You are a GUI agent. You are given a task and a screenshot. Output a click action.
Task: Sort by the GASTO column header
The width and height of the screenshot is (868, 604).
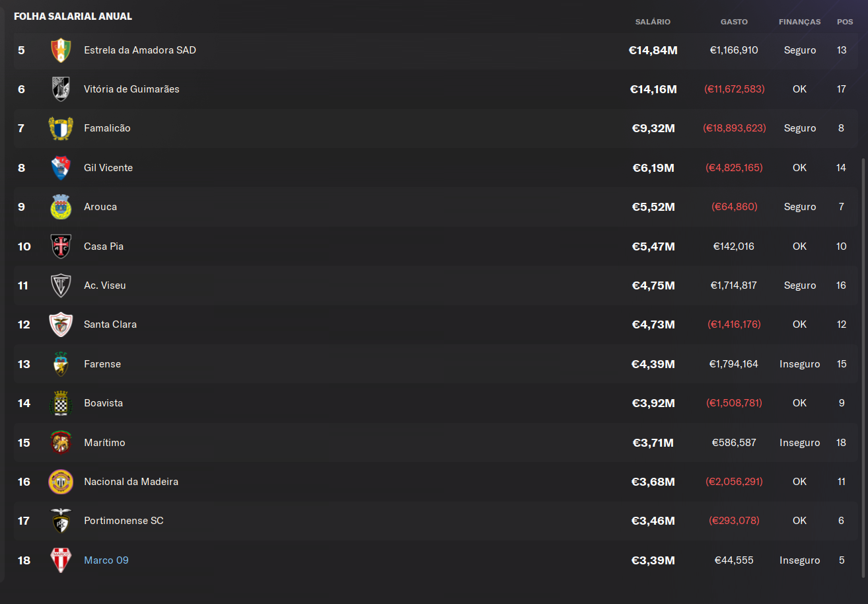734,22
